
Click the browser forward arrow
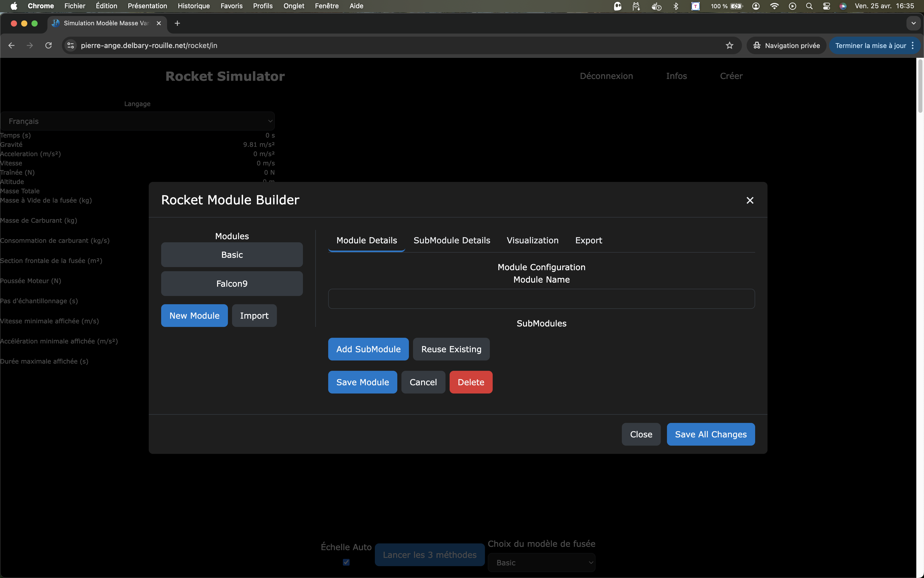[x=30, y=45]
